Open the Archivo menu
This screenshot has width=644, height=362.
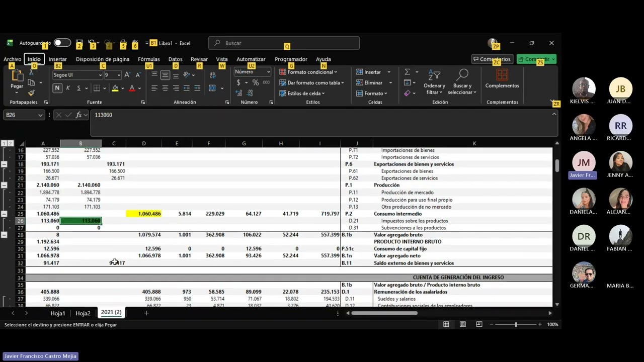(x=13, y=59)
